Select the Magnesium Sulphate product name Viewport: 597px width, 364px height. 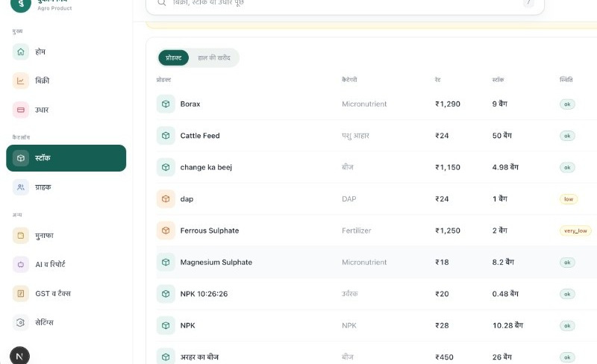point(216,262)
